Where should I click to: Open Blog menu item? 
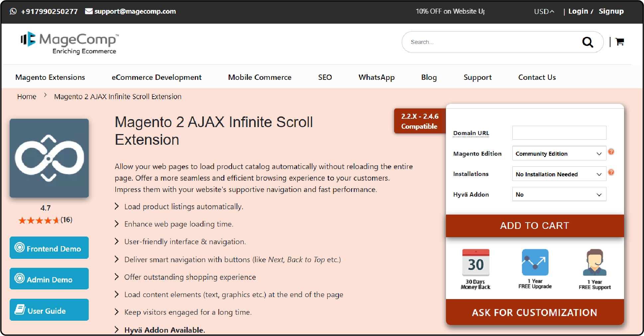[x=429, y=77]
